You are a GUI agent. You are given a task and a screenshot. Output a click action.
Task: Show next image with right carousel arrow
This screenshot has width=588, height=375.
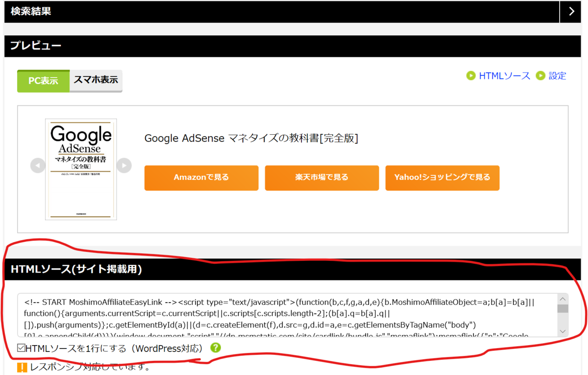click(x=124, y=166)
